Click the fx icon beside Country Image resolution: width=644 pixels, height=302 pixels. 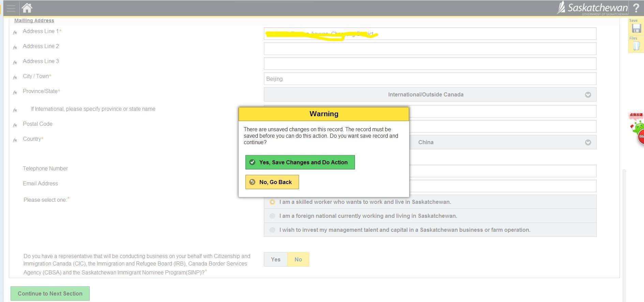(15, 140)
